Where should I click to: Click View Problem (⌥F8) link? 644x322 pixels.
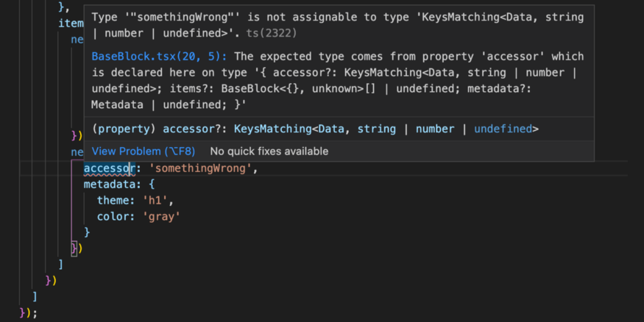pos(144,151)
